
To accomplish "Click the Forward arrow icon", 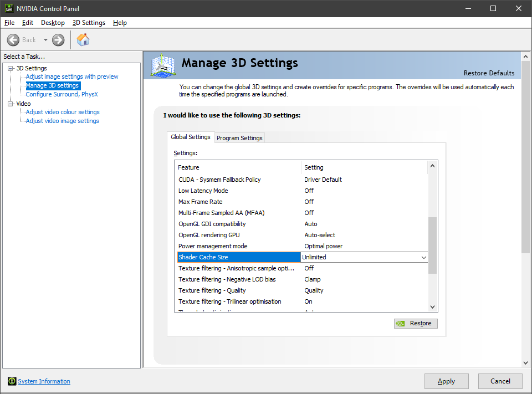I will coord(58,40).
